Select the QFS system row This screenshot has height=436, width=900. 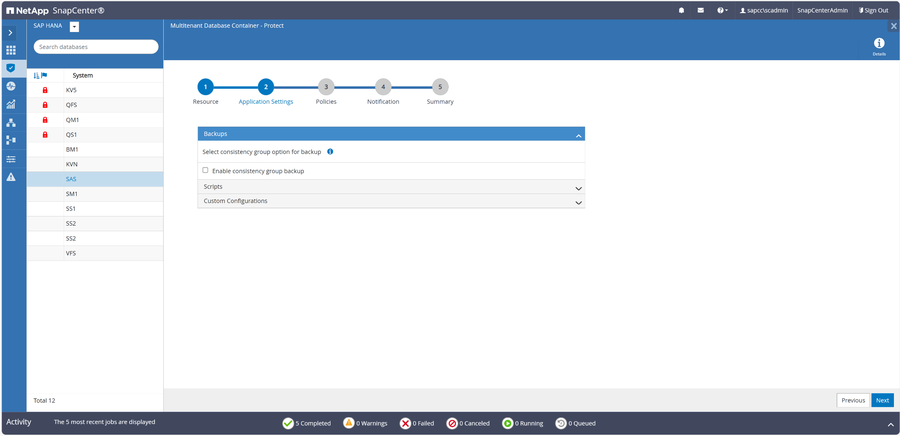click(95, 105)
